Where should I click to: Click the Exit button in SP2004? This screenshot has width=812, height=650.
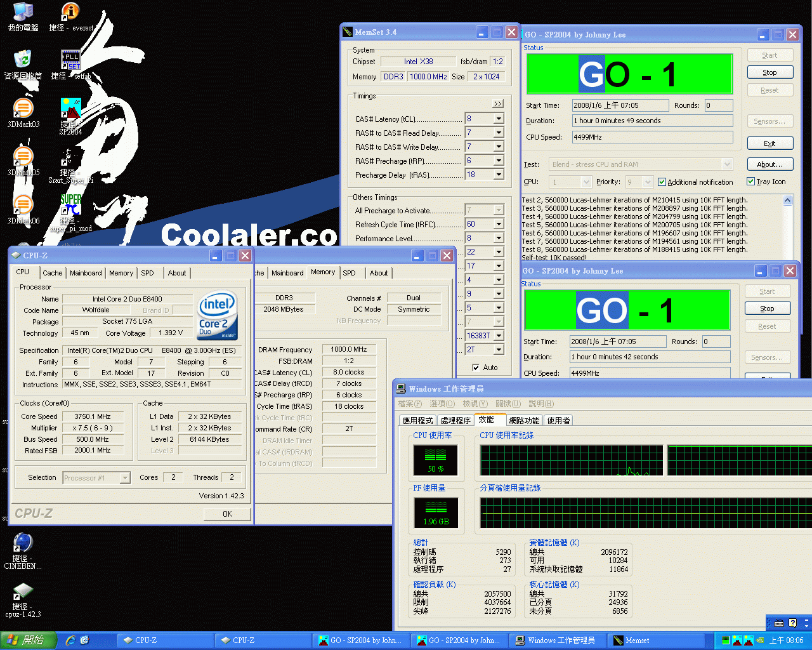tap(769, 143)
